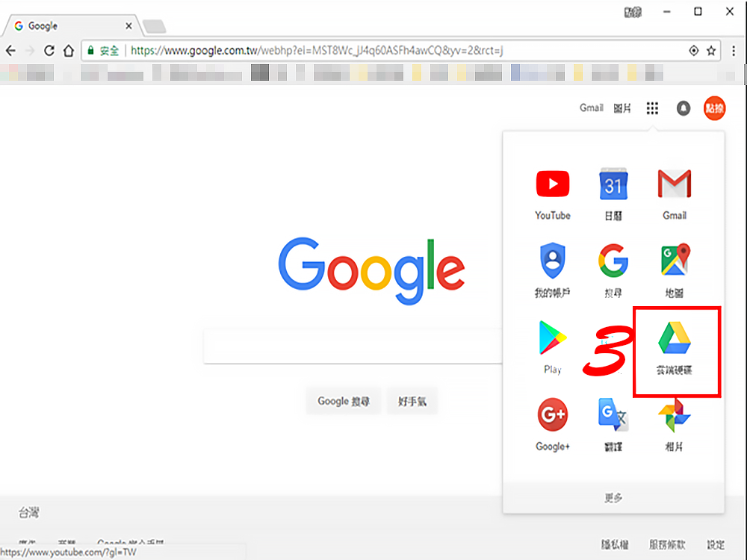Image resolution: width=747 pixels, height=560 pixels.
Task: Select the Google browser tab
Action: click(x=72, y=25)
